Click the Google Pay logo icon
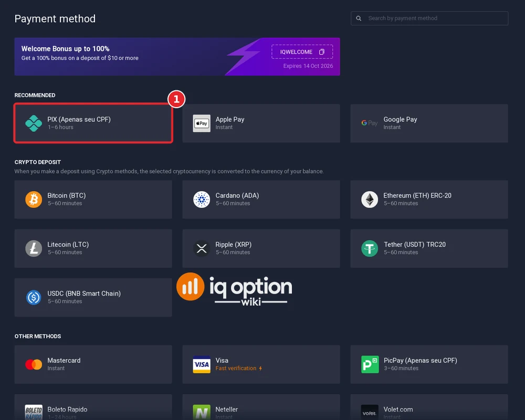 (369, 123)
